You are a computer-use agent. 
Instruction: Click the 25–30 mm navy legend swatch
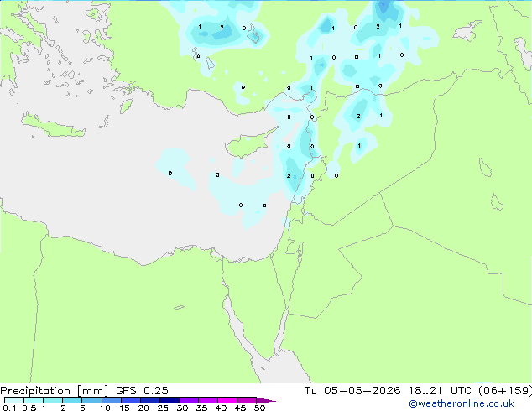click(169, 400)
